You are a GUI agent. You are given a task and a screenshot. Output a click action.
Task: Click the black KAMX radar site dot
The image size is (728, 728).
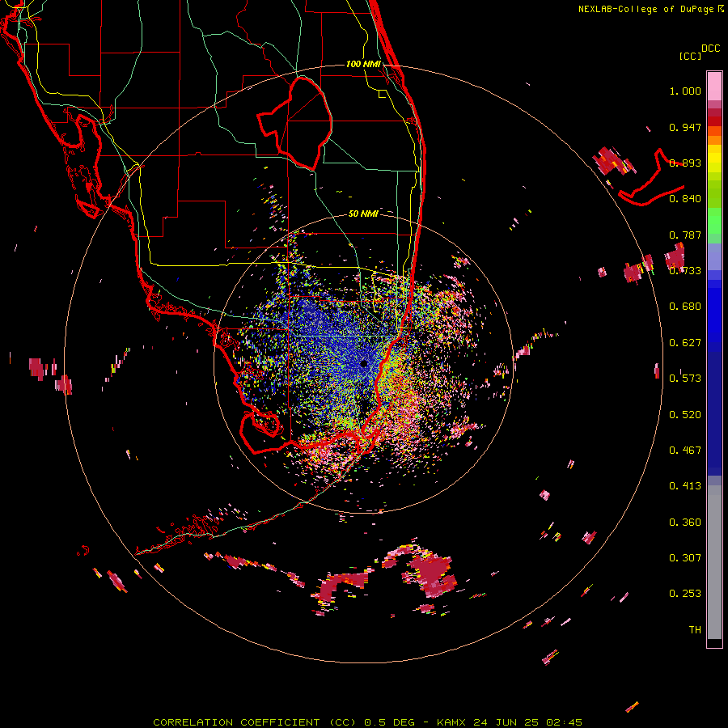click(x=364, y=364)
